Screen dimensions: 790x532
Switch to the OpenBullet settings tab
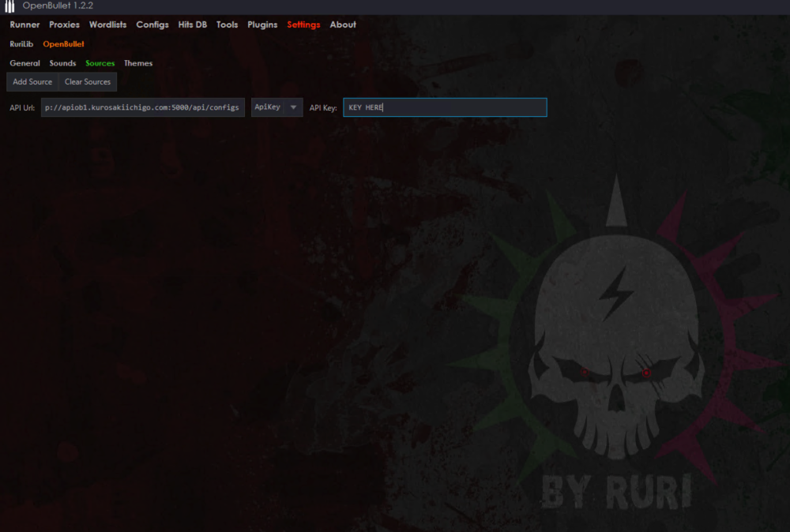click(x=63, y=43)
